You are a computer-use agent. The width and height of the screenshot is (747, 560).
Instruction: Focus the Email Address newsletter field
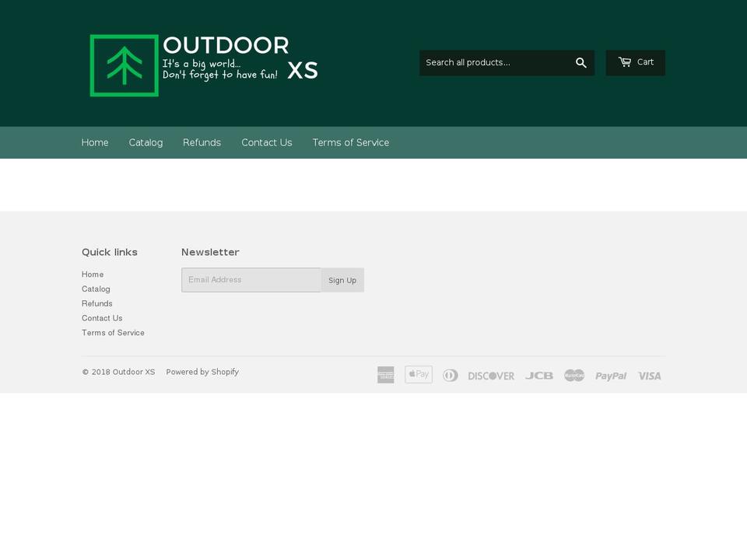(x=251, y=280)
